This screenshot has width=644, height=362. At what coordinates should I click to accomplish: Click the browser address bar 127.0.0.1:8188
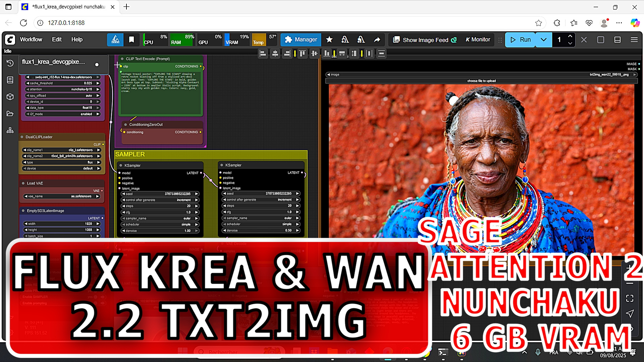click(x=288, y=23)
